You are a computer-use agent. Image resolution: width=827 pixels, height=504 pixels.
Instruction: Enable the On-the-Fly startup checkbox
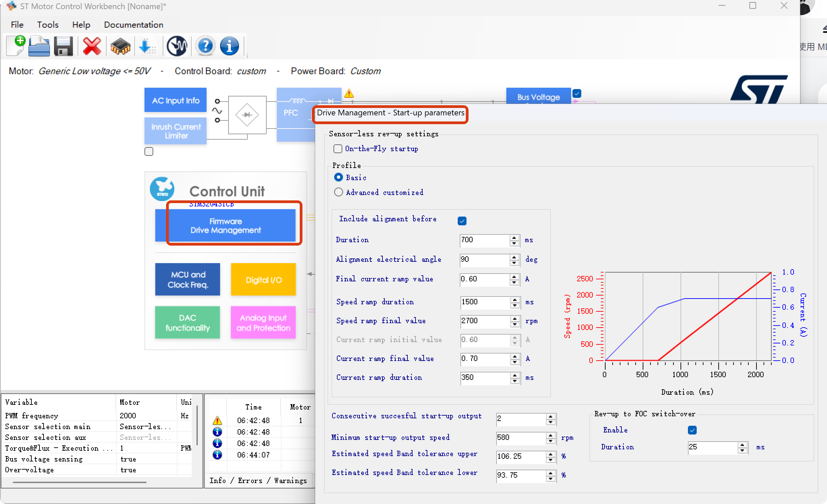[x=338, y=149]
